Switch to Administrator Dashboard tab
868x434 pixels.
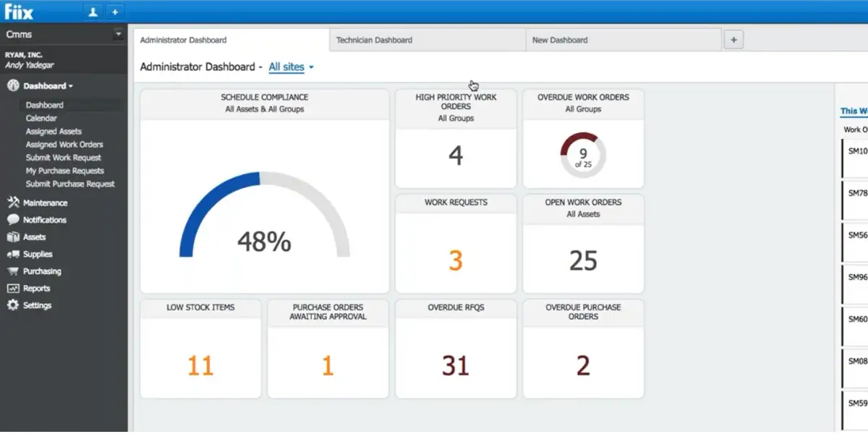point(230,41)
